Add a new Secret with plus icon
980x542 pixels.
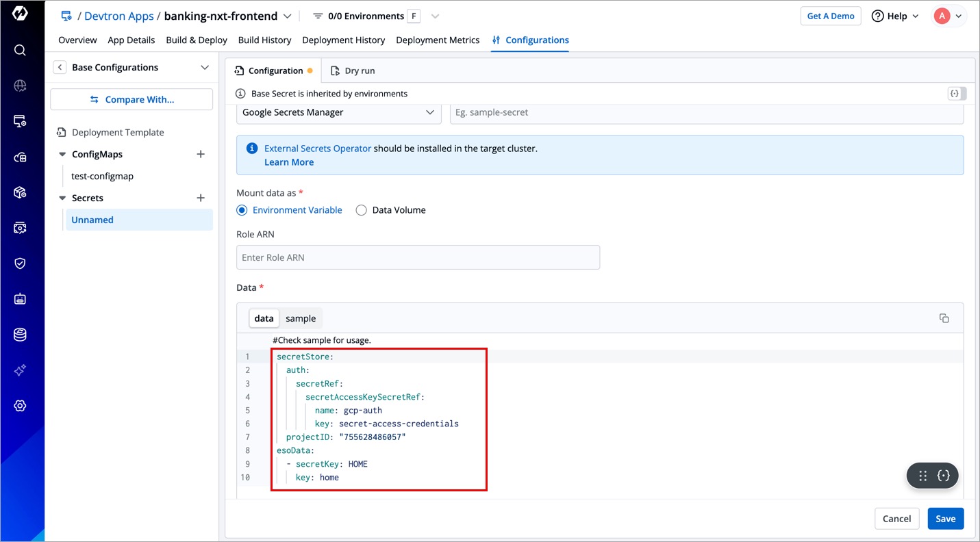coord(201,198)
